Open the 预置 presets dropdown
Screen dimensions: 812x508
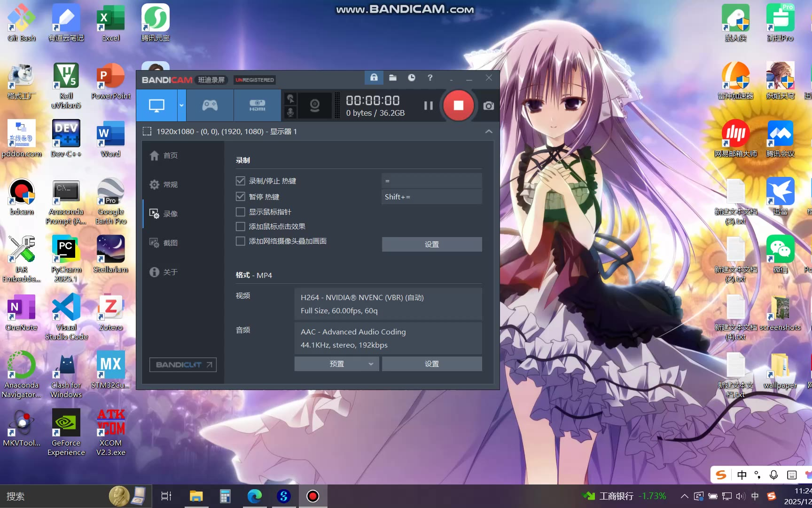pos(336,364)
